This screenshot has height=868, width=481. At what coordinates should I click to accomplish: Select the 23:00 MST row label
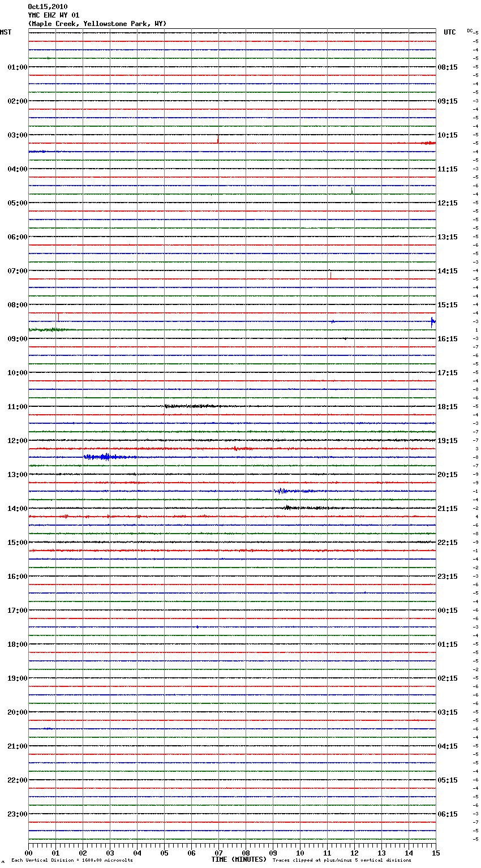point(17,814)
